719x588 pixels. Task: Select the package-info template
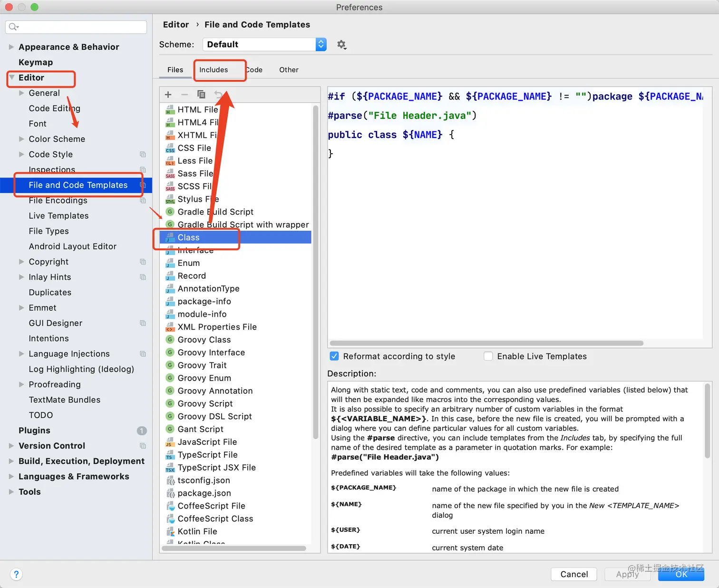204,302
